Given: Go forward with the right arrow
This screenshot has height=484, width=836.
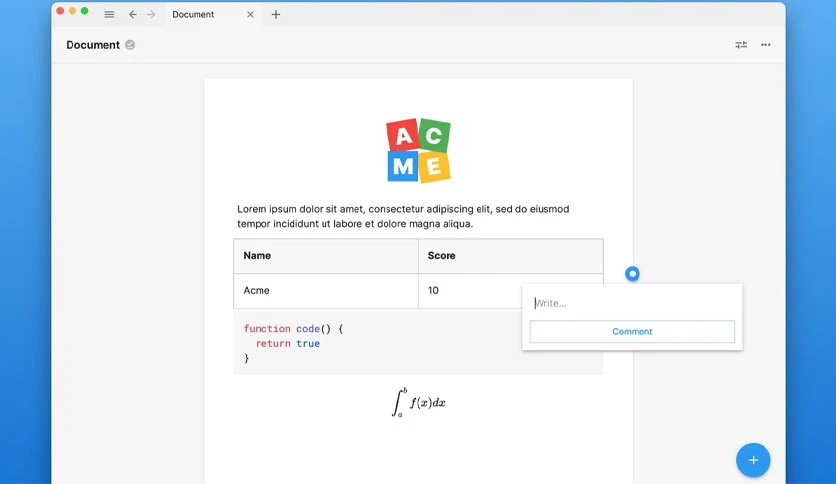Looking at the screenshot, I should 151,14.
